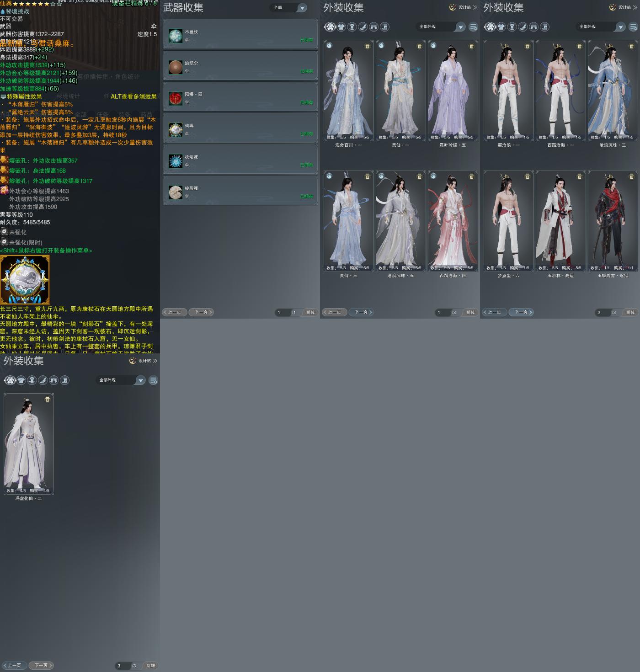
Task: Select the 仙舆 icon in weapon collection list
Action: [176, 130]
